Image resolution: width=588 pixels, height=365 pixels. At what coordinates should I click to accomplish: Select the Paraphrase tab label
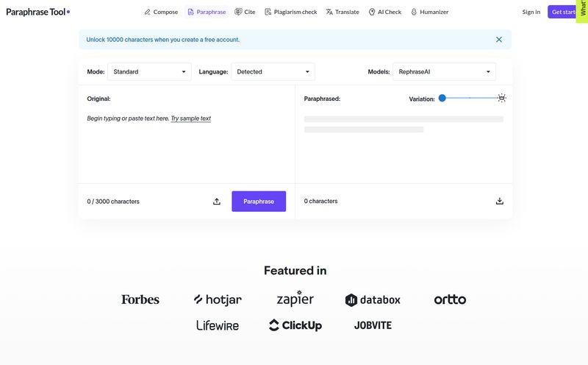coord(211,12)
